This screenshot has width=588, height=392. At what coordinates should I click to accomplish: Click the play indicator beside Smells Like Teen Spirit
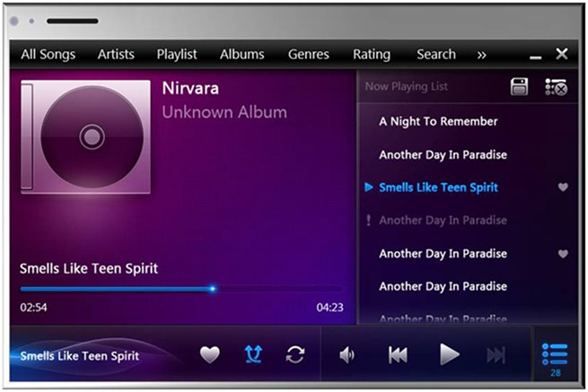[369, 187]
